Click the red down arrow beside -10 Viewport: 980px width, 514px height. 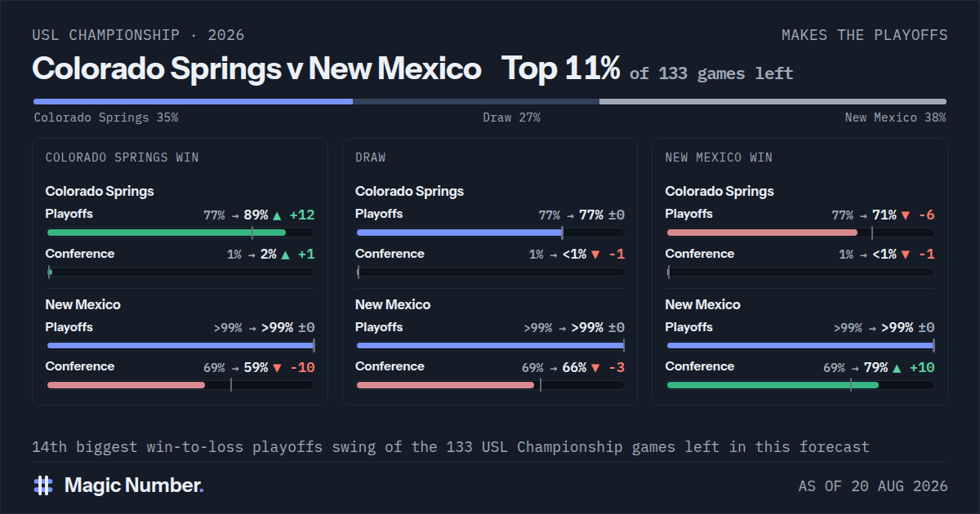point(276,368)
